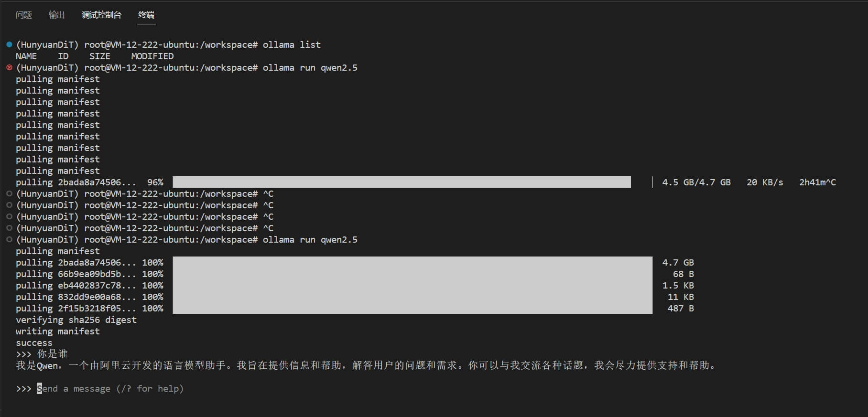Click the 96% pulling download progress bar
This screenshot has width=868, height=417.
click(401, 182)
